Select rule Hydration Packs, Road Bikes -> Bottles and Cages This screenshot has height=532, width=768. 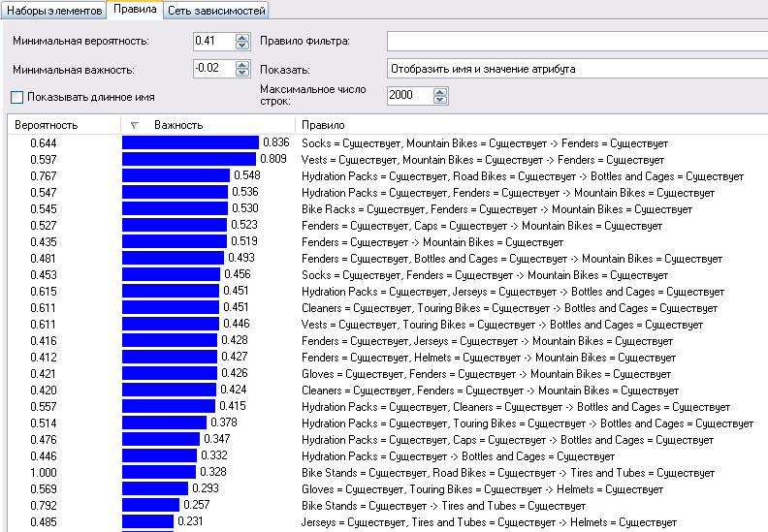point(523,176)
